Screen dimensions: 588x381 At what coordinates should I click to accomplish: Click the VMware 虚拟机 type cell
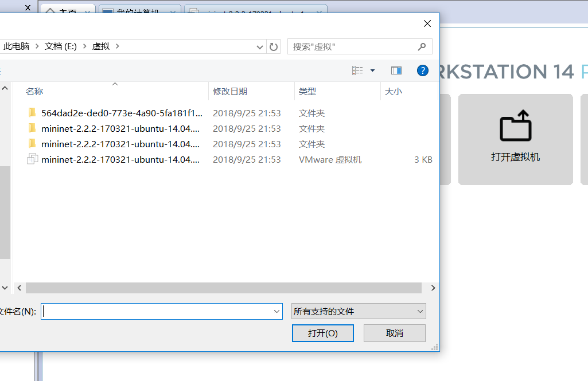[330, 160]
